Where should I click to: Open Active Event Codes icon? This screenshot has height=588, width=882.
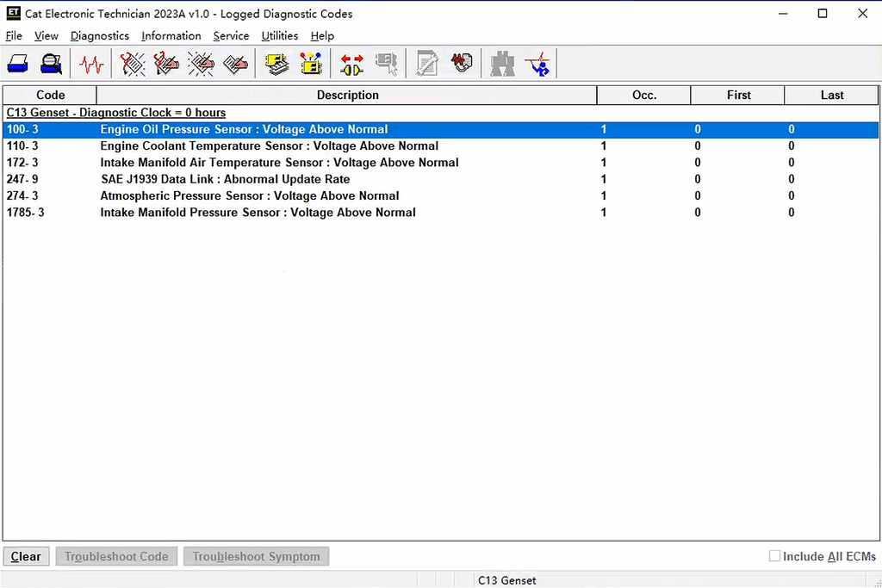[x=201, y=64]
